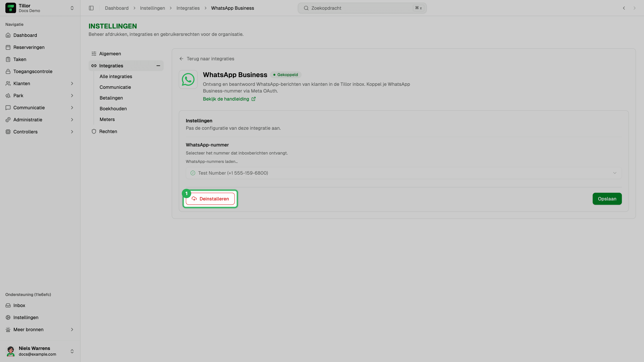644x362 pixels.
Task: Click the Reserveringen nav label
Action: [29, 47]
